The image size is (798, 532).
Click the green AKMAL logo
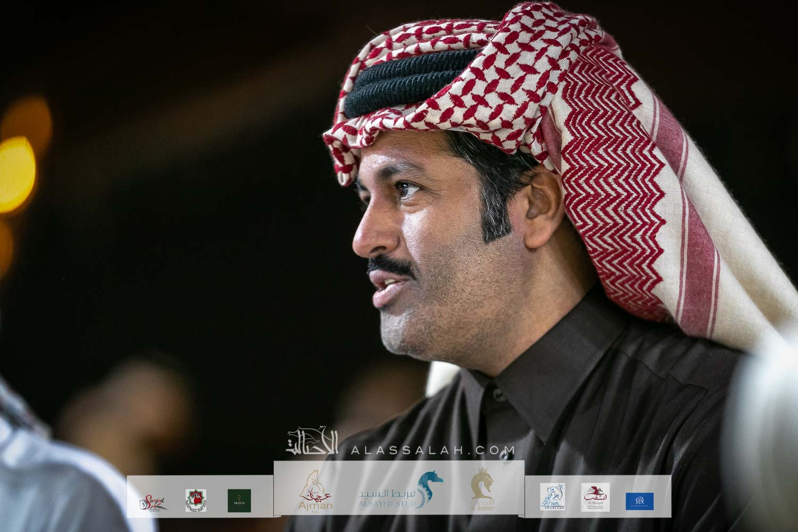(x=239, y=500)
